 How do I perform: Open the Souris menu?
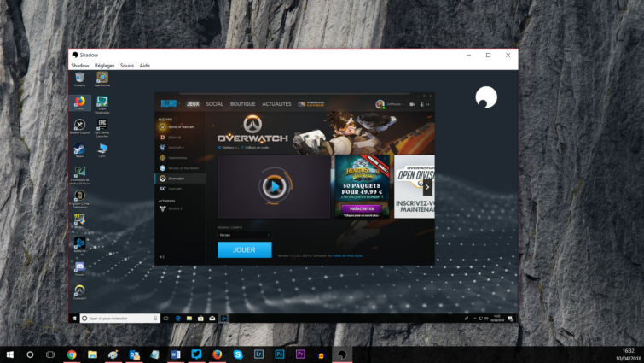click(127, 66)
